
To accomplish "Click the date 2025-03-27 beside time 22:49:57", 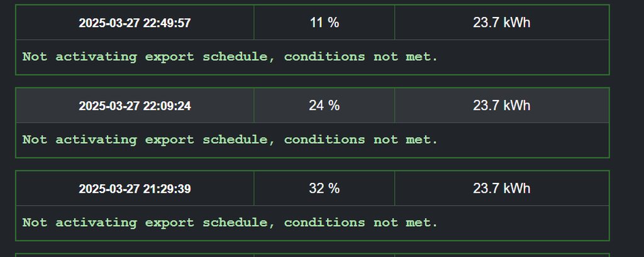I will (x=109, y=23).
